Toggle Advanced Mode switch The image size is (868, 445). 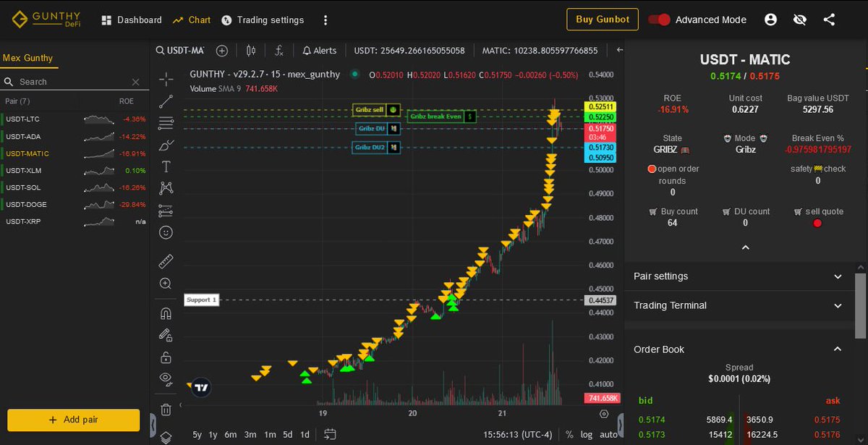coord(659,20)
